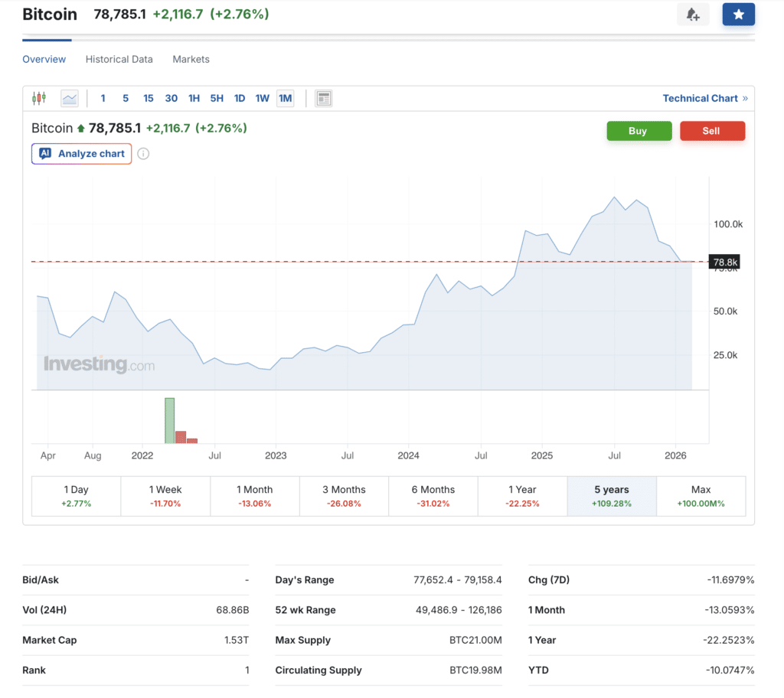784x698 pixels.
Task: Click the 100.0k axis label
Action: pyautogui.click(x=728, y=224)
